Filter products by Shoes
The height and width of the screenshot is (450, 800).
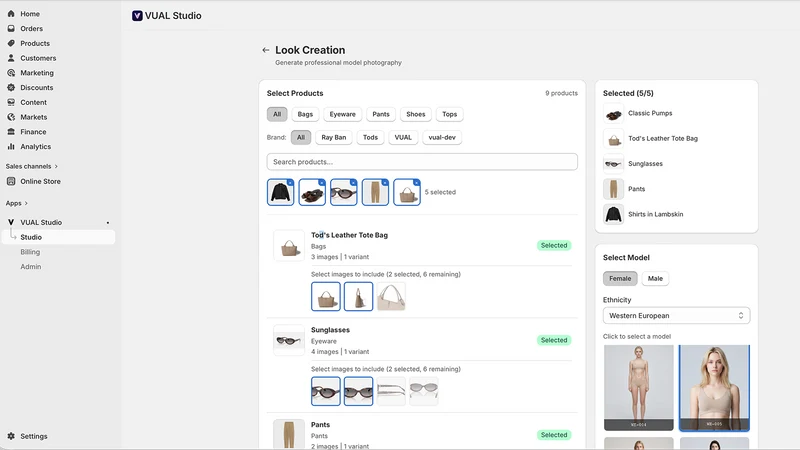pos(415,114)
